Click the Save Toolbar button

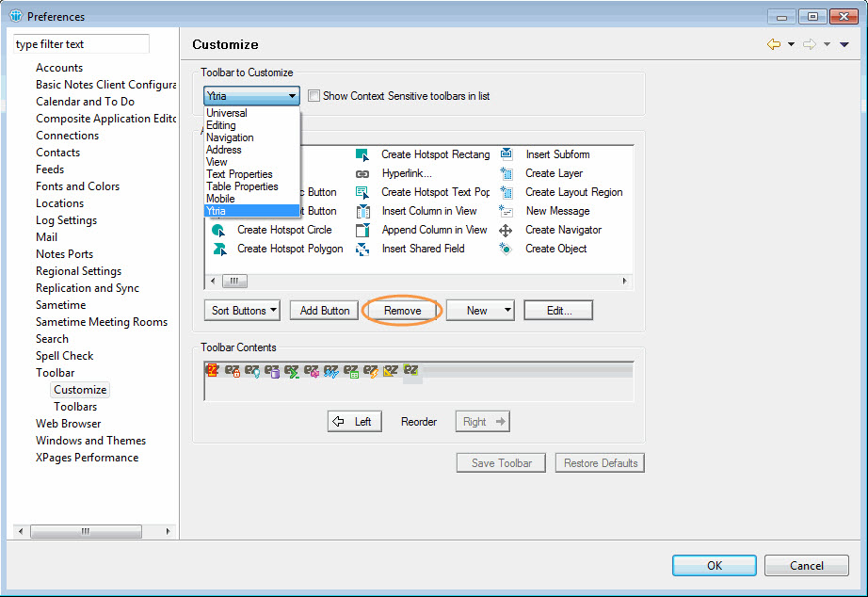pyautogui.click(x=500, y=462)
